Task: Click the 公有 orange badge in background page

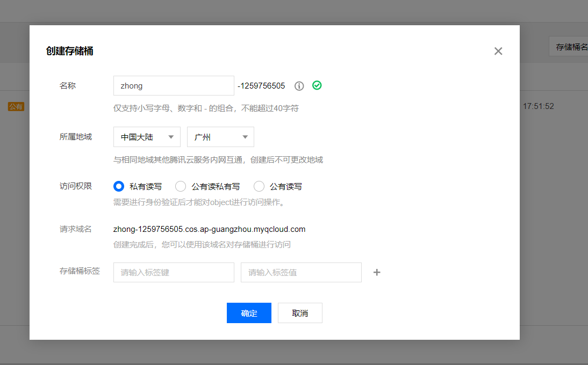Action: 16,107
